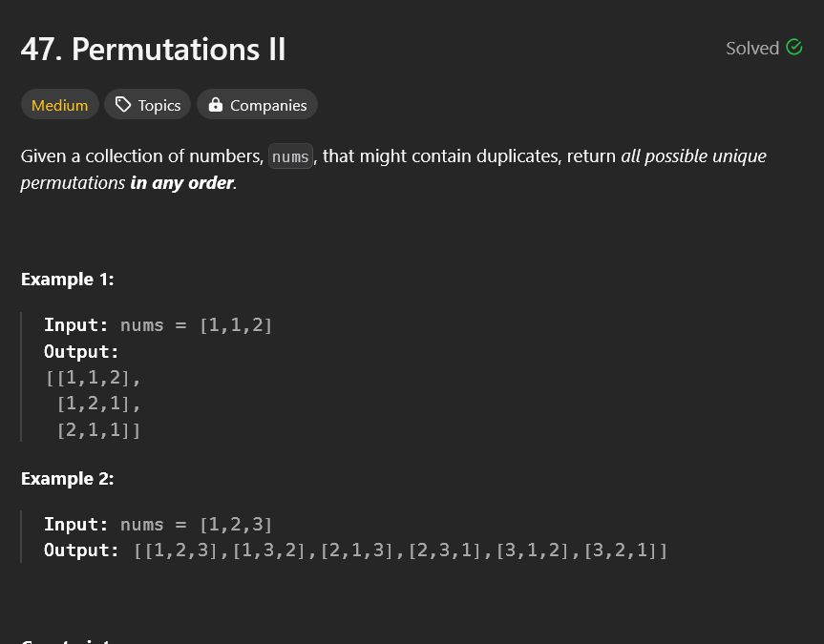Click the [2,1,1]] output line
824x644 pixels.
[98, 430]
